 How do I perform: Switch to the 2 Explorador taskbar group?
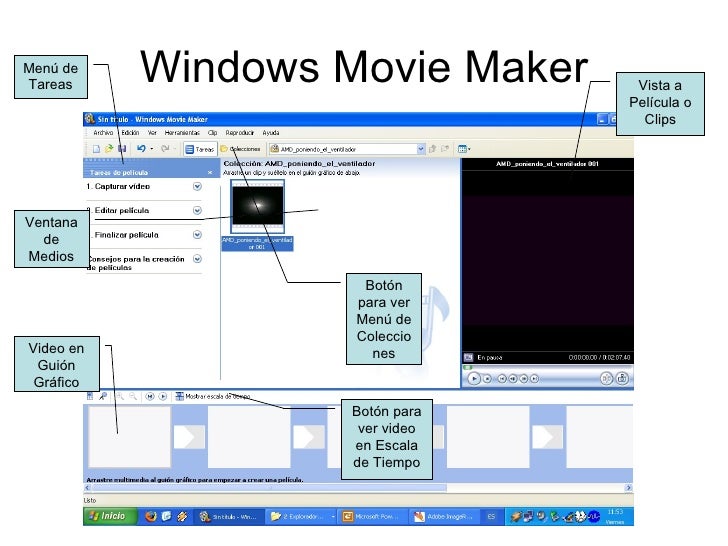pos(302,516)
